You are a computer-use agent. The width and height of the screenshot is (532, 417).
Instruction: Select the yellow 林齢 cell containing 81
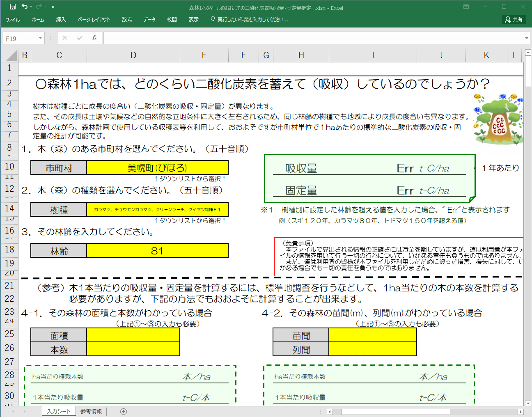coord(157,250)
